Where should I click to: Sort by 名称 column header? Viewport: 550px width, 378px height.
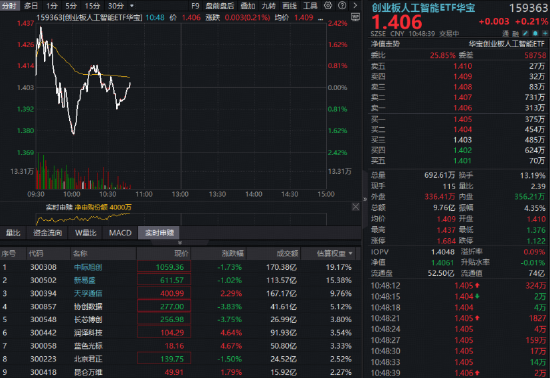click(80, 253)
